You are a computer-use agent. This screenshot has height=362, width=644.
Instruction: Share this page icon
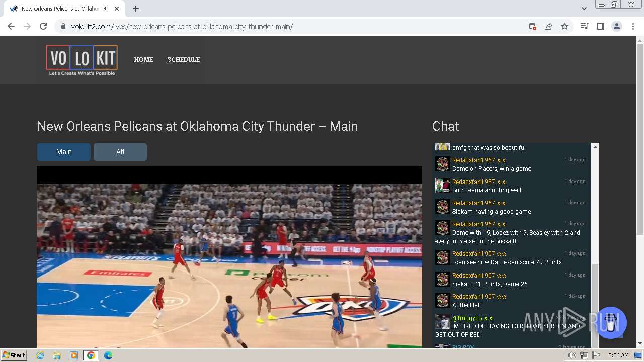[x=548, y=26]
